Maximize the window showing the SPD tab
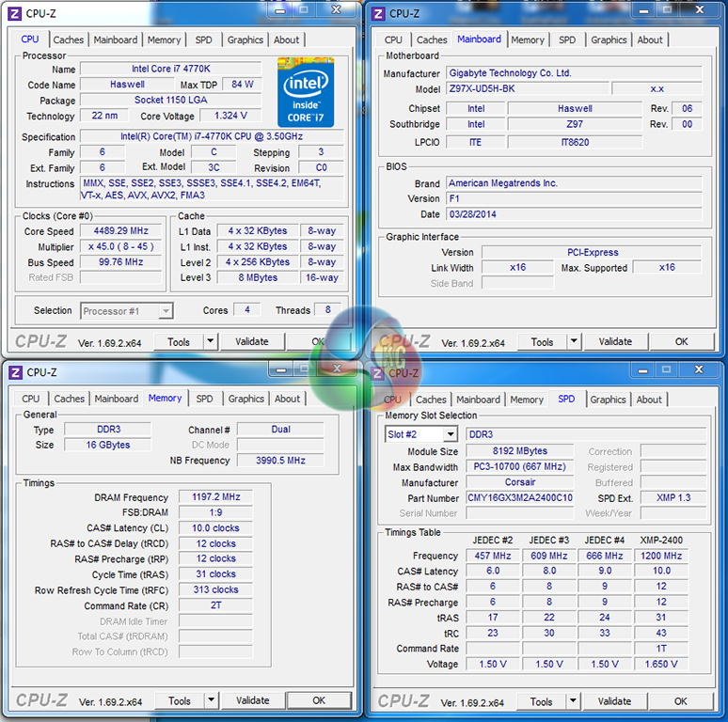The width and height of the screenshot is (728, 722). tap(667, 371)
